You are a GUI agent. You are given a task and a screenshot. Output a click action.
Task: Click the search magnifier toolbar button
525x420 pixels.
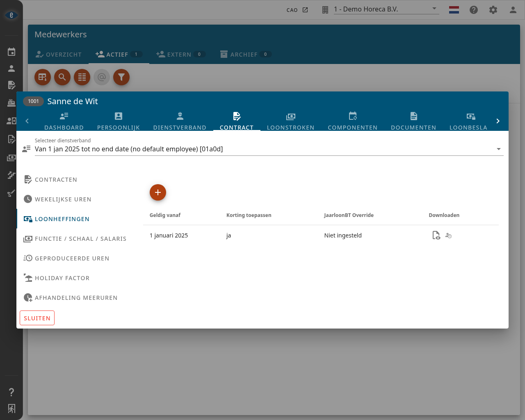(x=62, y=77)
